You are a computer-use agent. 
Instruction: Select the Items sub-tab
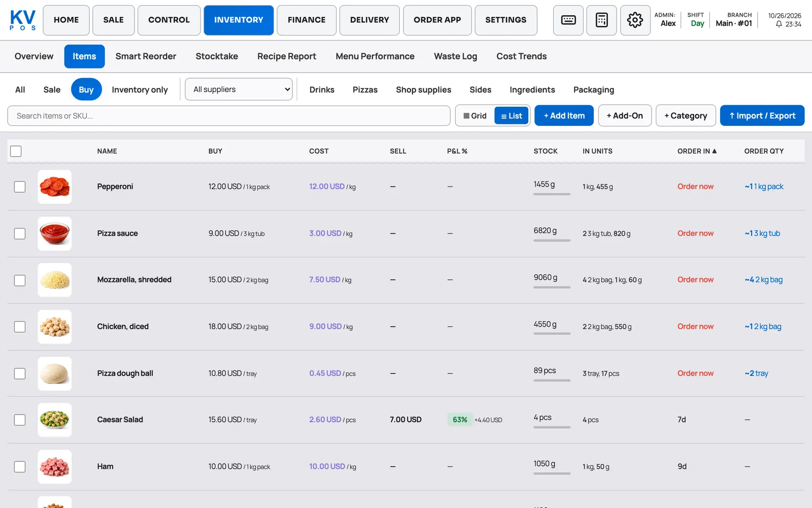84,56
